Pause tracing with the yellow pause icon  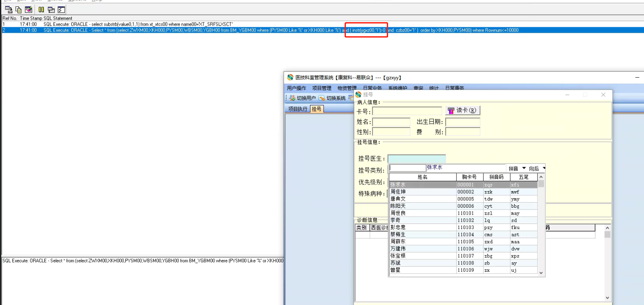point(41,9)
